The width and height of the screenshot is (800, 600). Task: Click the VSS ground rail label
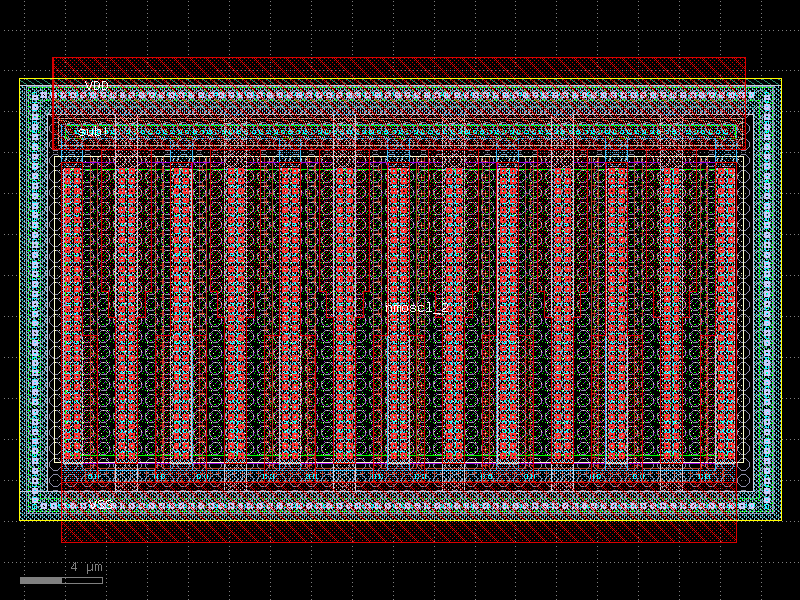pos(100,502)
